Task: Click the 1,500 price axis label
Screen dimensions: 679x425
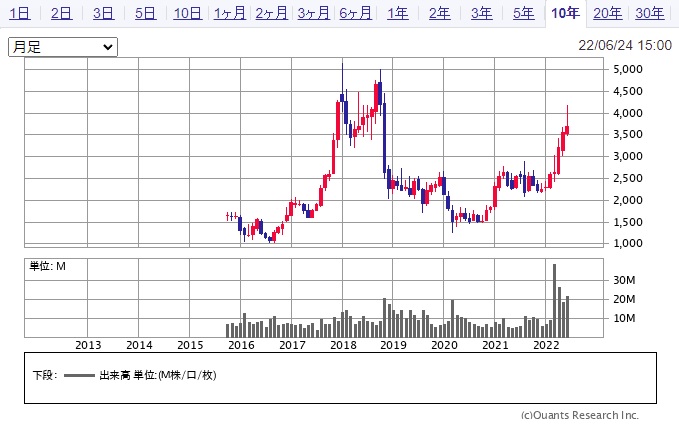Action: point(627,222)
